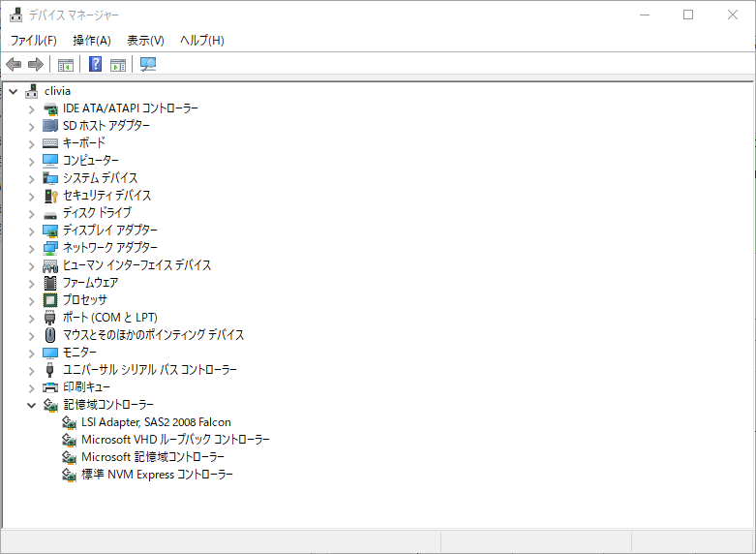Click the ヒューマン インターフェイス デバイス icon
Screen dimensions: 756x554
pos(50,265)
